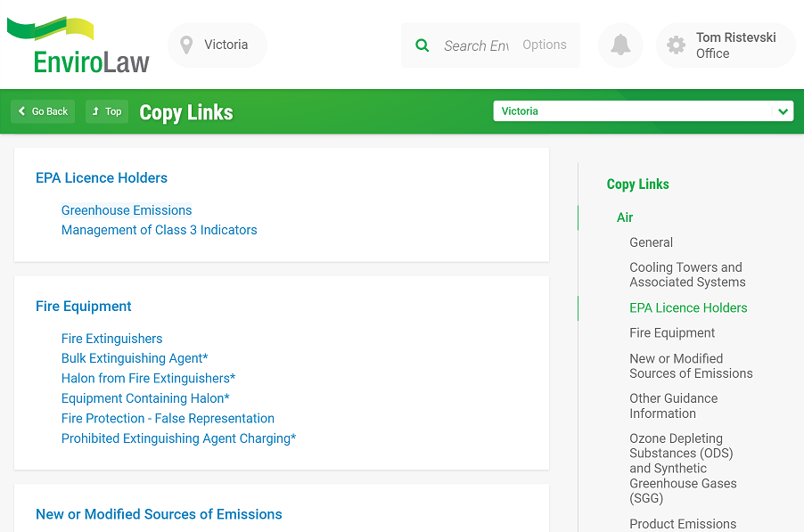Screen dimensions: 804x532
Task: Select Other Guidance Information in sidebar
Action: tap(674, 406)
